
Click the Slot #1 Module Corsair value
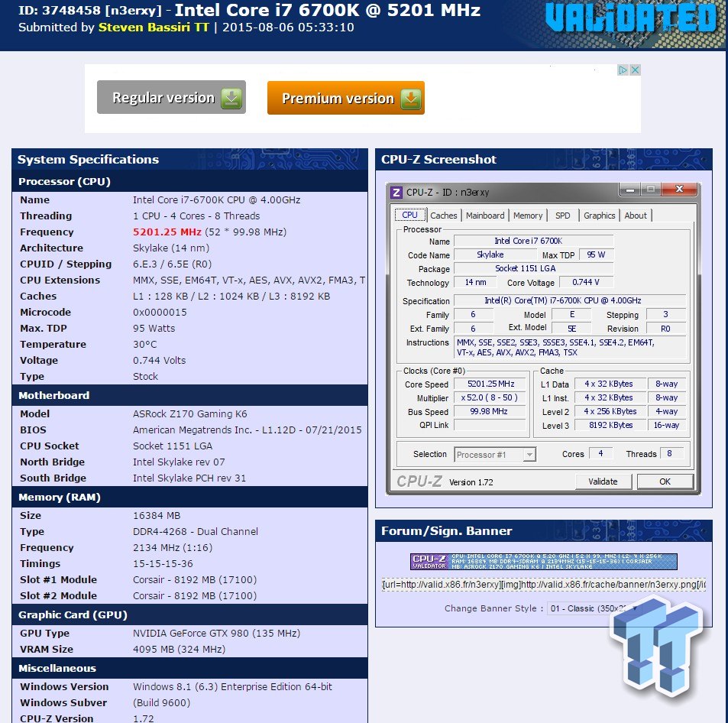click(x=195, y=580)
